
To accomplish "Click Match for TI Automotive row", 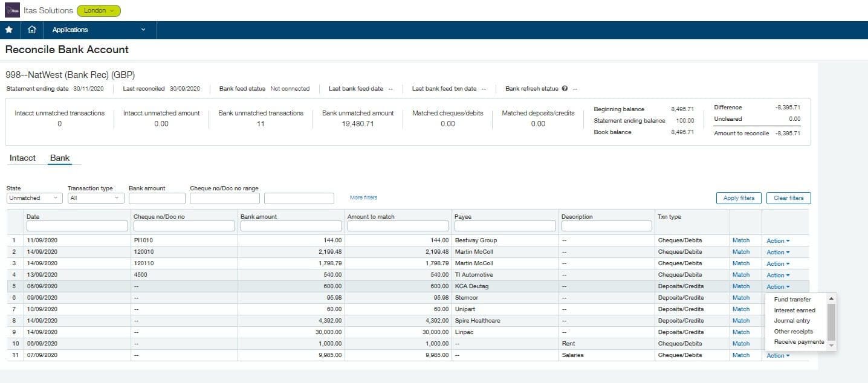I will (x=740, y=275).
